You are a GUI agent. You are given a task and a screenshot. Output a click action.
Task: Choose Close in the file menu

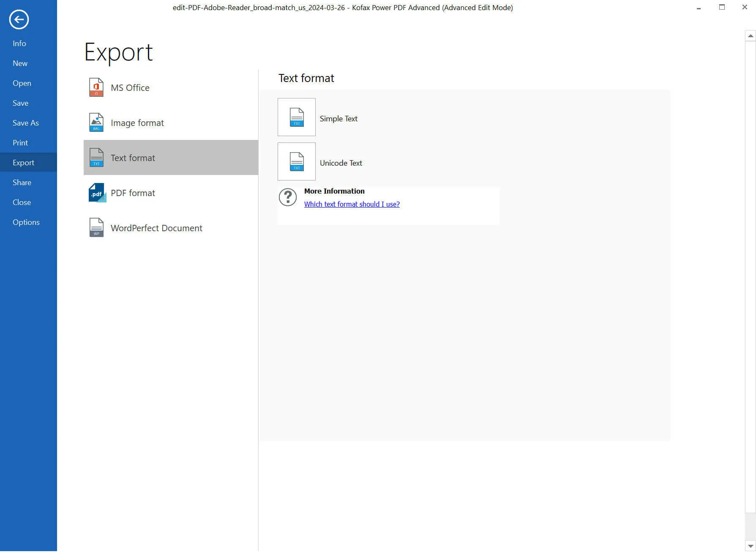[22, 202]
